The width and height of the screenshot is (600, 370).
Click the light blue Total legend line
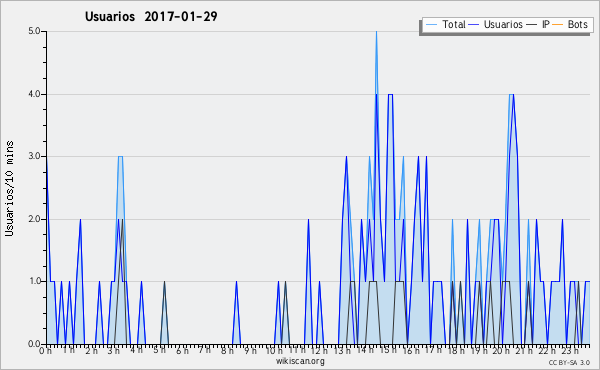[431, 25]
